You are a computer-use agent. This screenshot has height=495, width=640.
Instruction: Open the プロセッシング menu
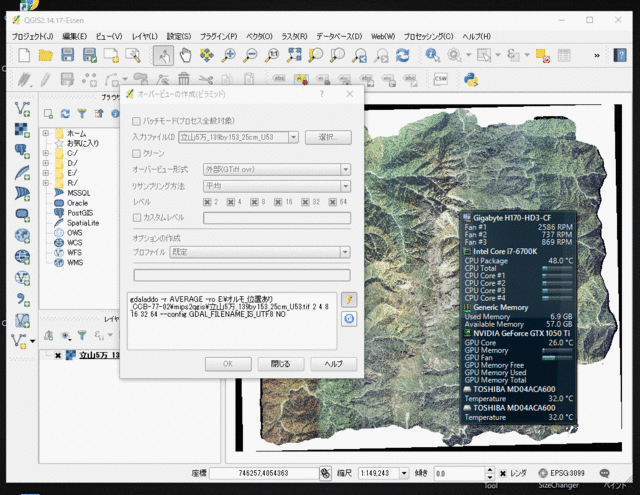click(429, 36)
